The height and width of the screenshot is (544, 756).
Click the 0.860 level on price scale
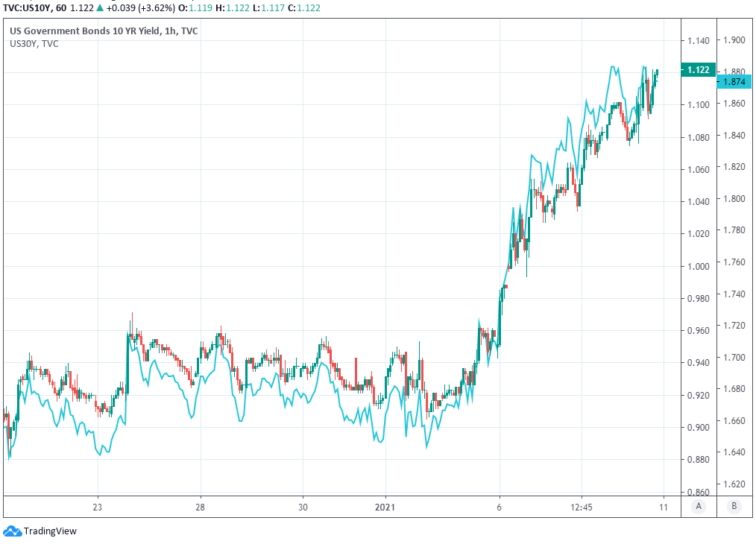click(698, 492)
